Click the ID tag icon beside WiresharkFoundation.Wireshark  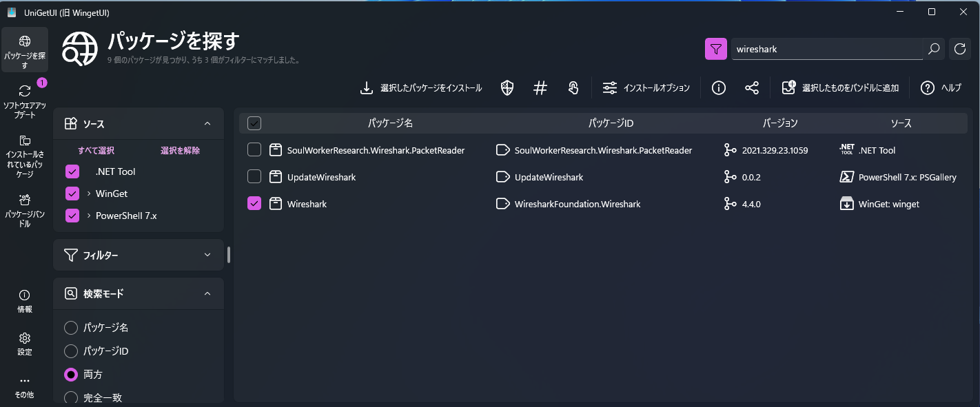[x=503, y=204]
